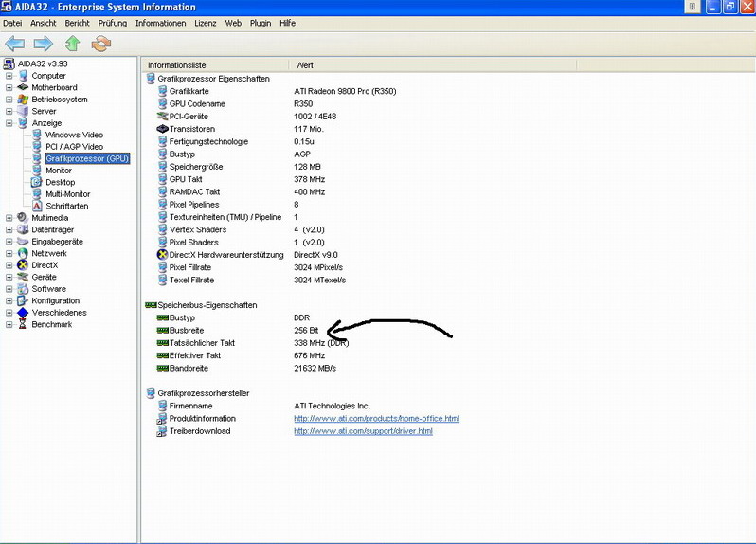
Task: Click the Schriftarten font icon
Action: 37,206
